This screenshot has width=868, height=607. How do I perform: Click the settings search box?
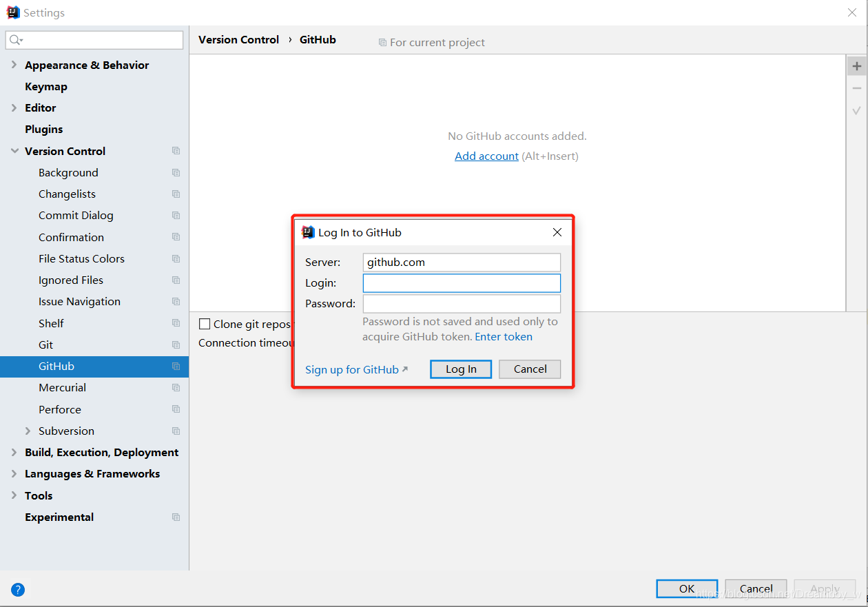point(94,41)
